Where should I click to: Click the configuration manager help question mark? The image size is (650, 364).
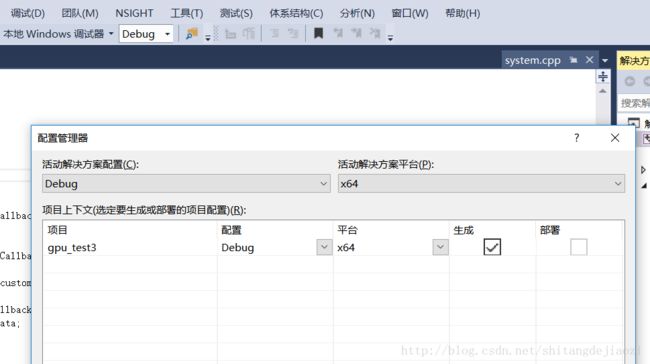[x=577, y=138]
